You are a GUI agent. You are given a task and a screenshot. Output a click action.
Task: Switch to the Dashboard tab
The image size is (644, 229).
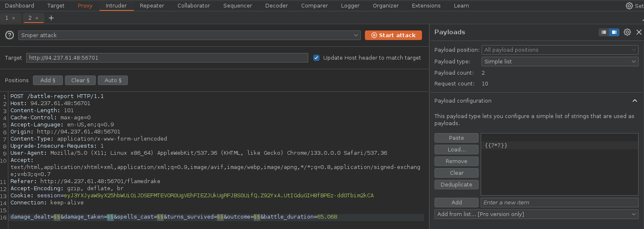coord(20,6)
